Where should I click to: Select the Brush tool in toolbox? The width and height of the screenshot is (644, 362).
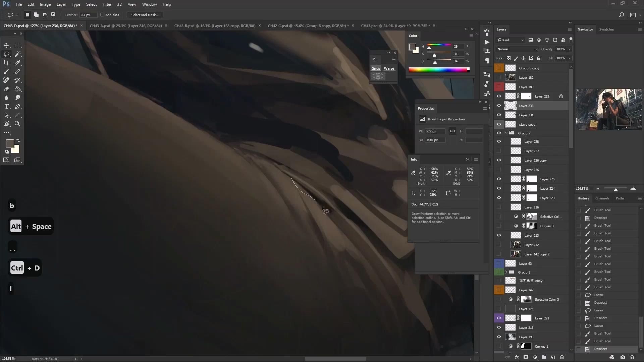point(6,71)
